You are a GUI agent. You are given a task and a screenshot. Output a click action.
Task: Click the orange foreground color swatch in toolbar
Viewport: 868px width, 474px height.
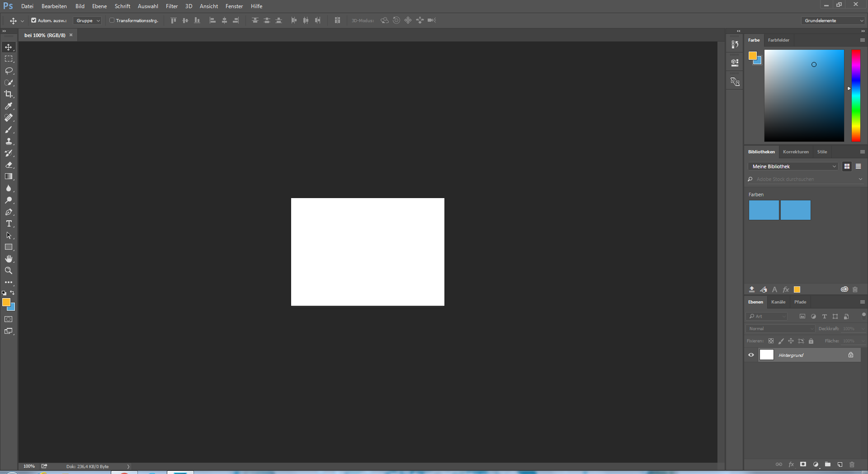click(x=6, y=302)
